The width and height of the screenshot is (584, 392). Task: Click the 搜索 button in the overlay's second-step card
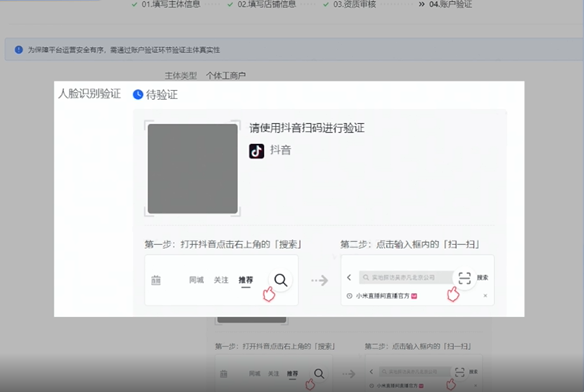[482, 278]
